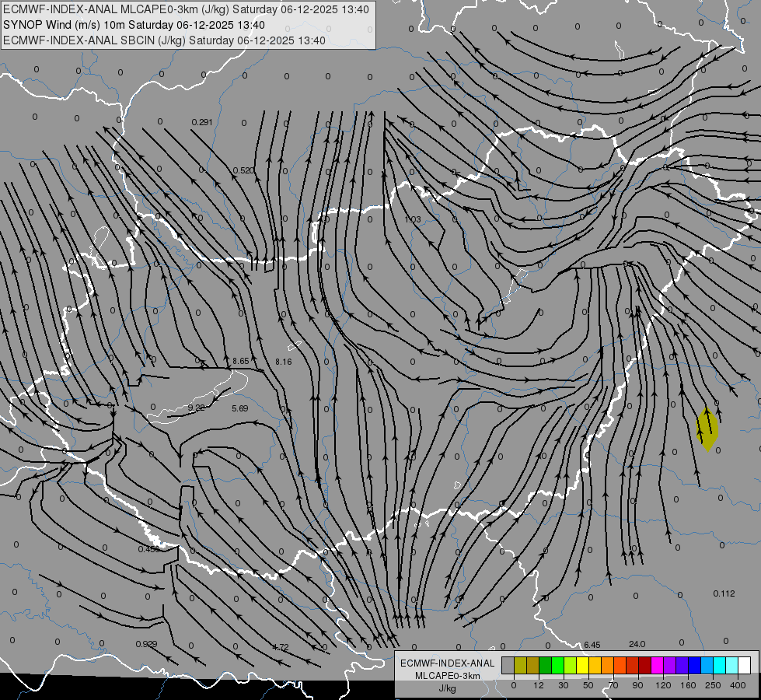
Task: Click the legend label ECMWF-INDEX-ANAL
Action: point(448,663)
